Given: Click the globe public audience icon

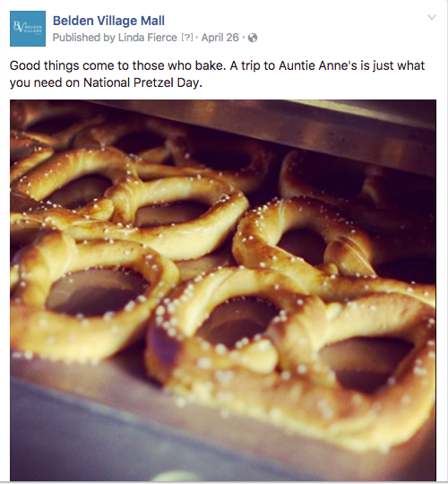Looking at the screenshot, I should [x=253, y=38].
